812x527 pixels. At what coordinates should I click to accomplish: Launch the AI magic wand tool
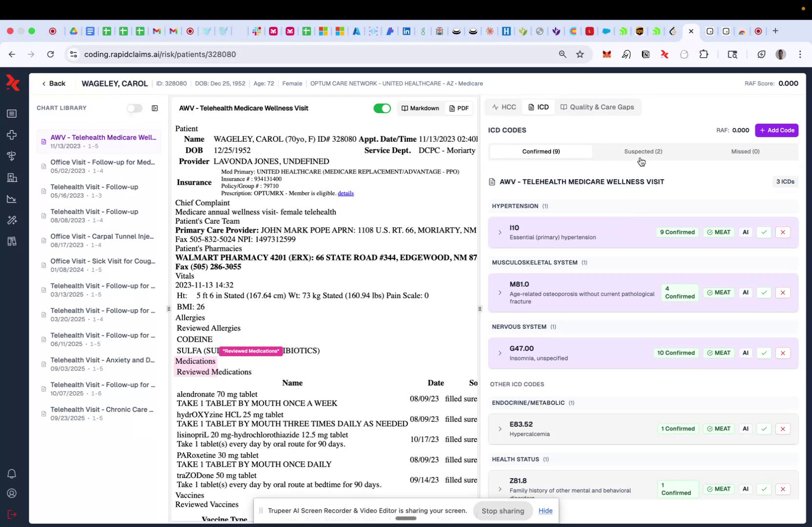12,220
